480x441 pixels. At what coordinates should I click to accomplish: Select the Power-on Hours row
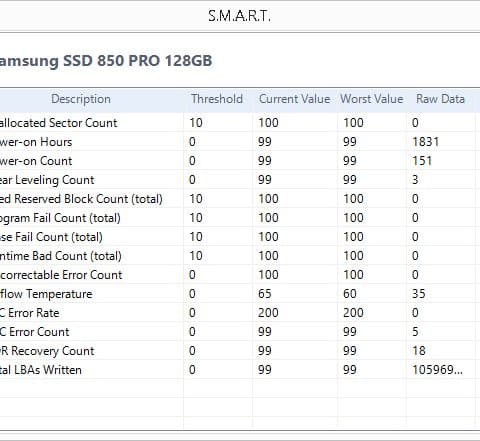[x=237, y=142]
